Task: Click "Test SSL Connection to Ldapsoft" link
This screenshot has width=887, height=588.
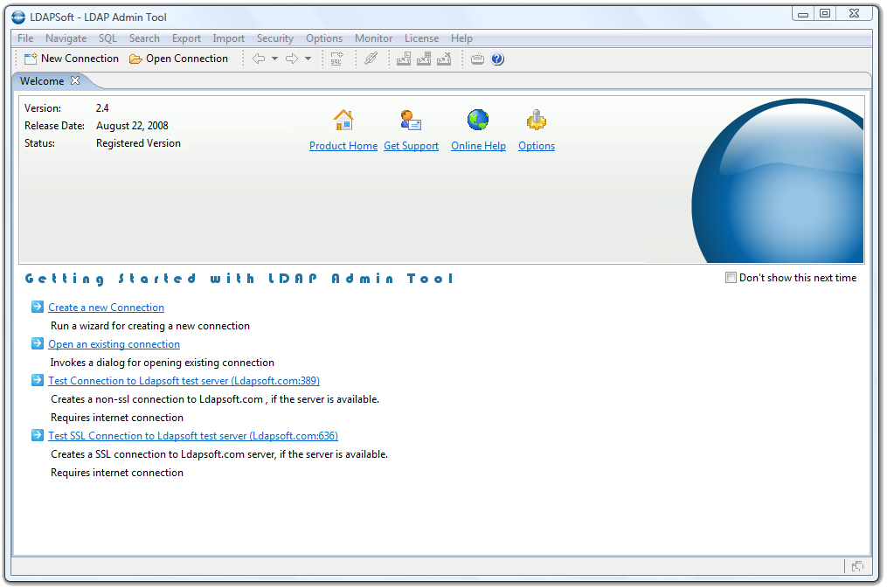Action: [x=193, y=436]
